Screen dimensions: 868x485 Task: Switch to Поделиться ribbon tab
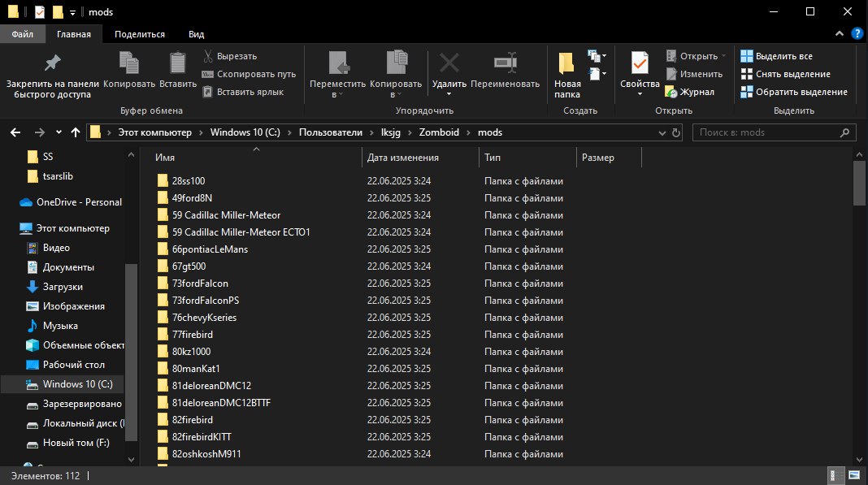[x=140, y=34]
